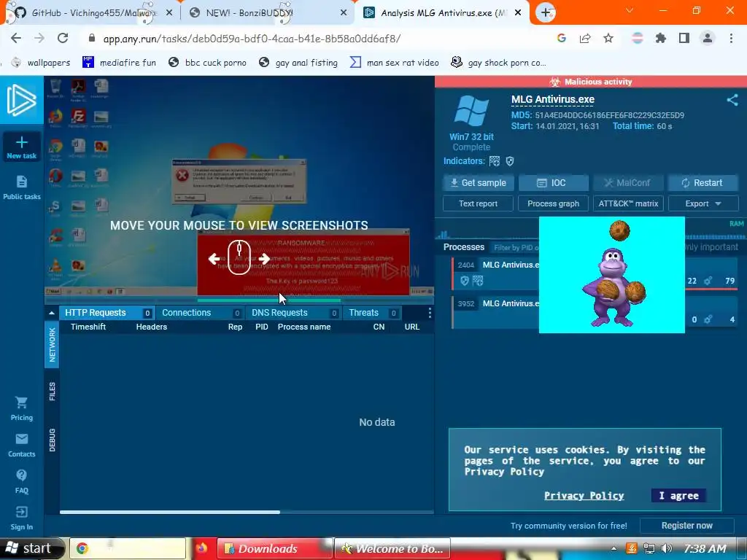Screen dimensions: 747x560
Task: Open the Privacy Policy link
Action: pyautogui.click(x=584, y=496)
